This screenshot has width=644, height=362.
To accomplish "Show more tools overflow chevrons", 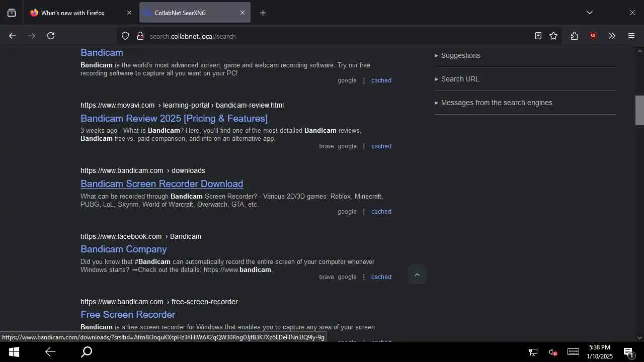I will click(612, 36).
